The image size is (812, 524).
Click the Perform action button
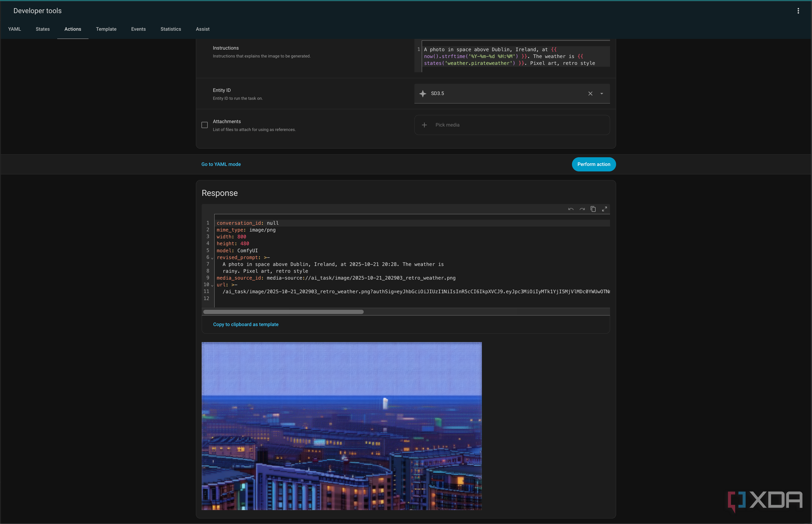coord(594,164)
